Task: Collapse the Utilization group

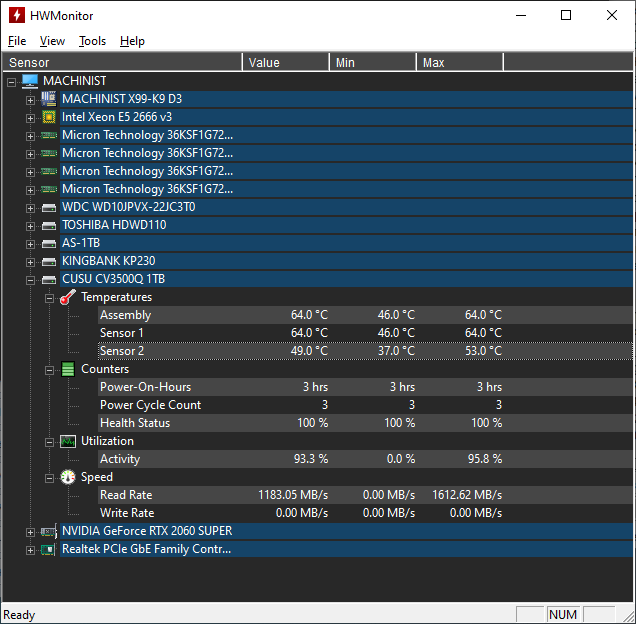Action: 49,443
